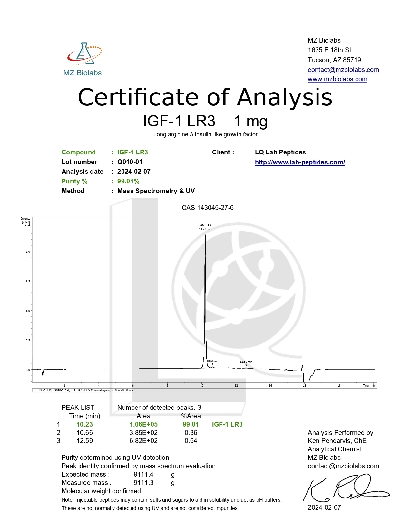Viewport: 411px width, 532px height.
Task: Click the Long arginine 3 Insulin-like growth factor subtitle
Action: [205, 134]
